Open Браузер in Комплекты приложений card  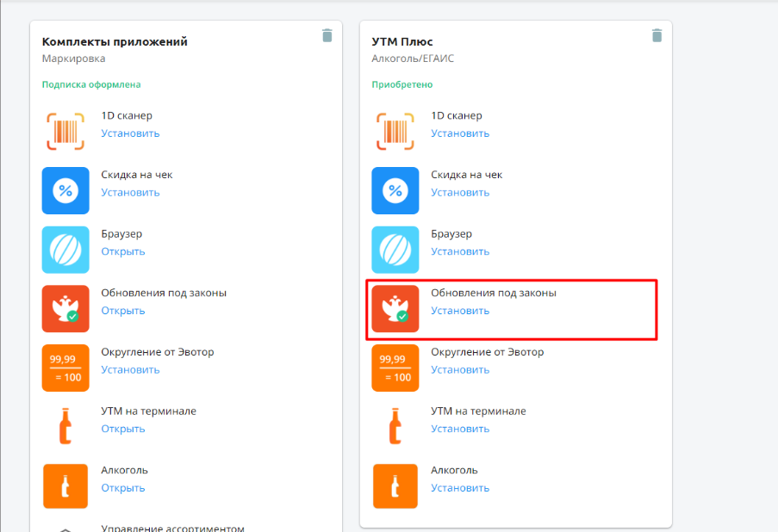pyautogui.click(x=123, y=251)
